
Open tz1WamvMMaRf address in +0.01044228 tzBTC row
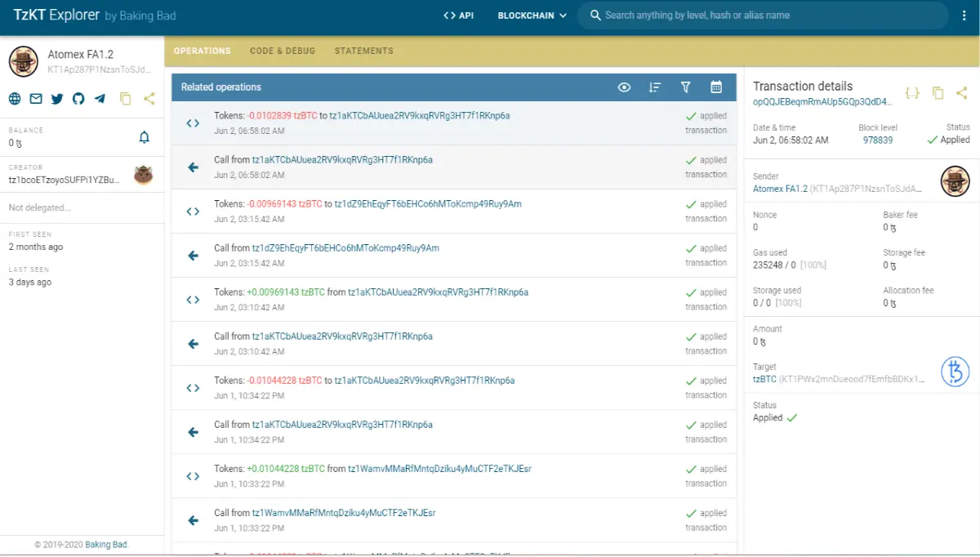[x=439, y=469]
